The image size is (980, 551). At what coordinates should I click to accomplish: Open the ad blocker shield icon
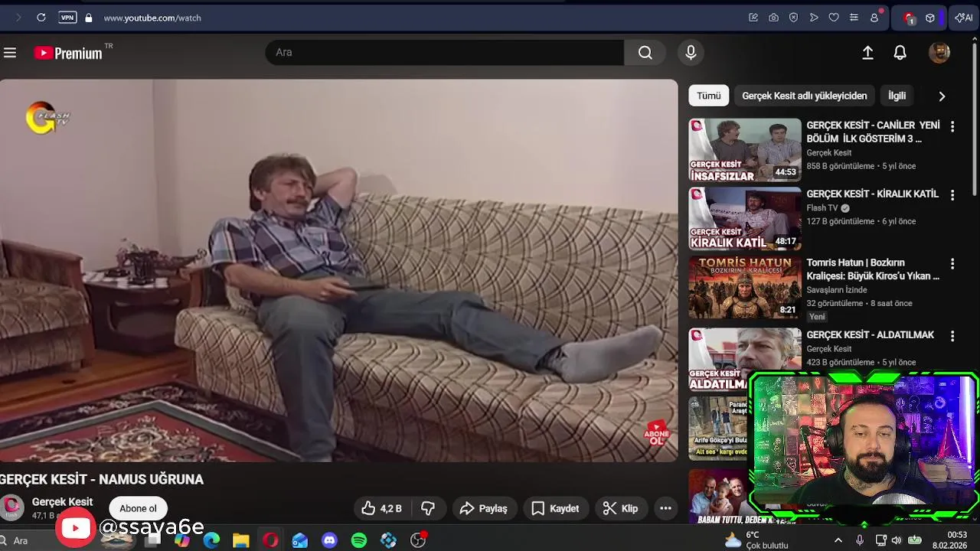tap(793, 18)
